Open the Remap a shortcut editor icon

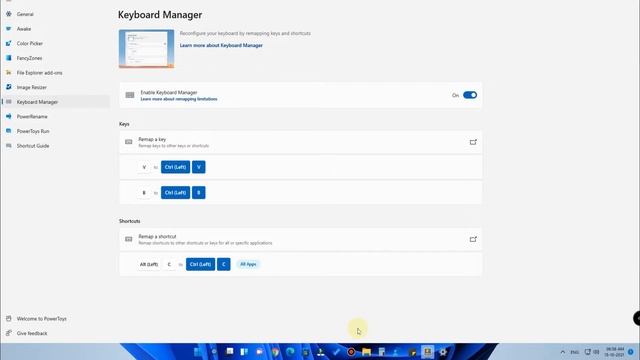coord(473,239)
